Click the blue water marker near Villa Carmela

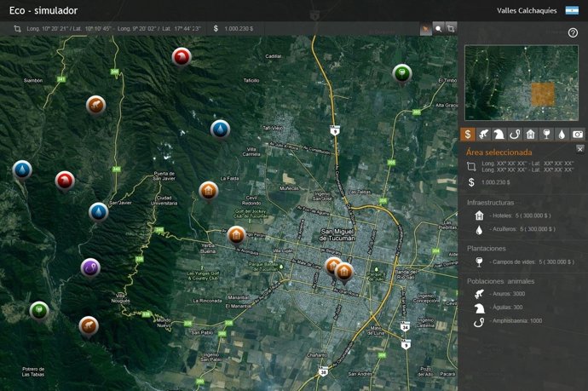(x=221, y=129)
